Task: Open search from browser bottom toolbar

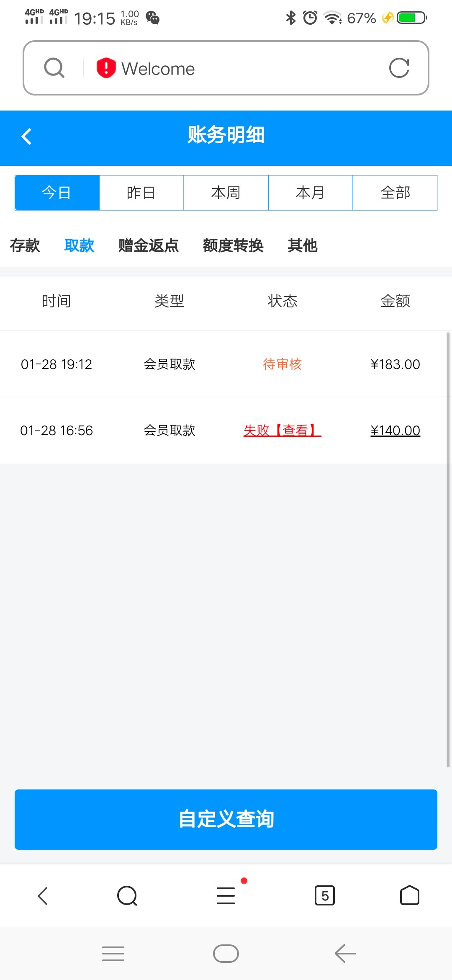Action: click(x=127, y=896)
